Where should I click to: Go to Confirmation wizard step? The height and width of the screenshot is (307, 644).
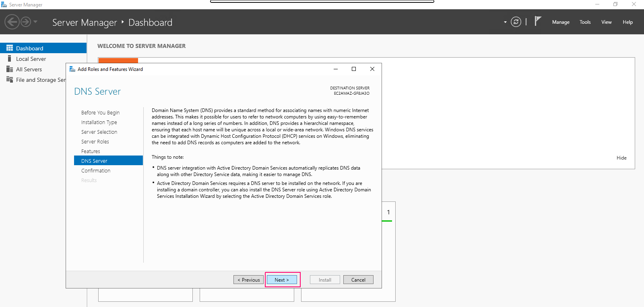pos(96,170)
